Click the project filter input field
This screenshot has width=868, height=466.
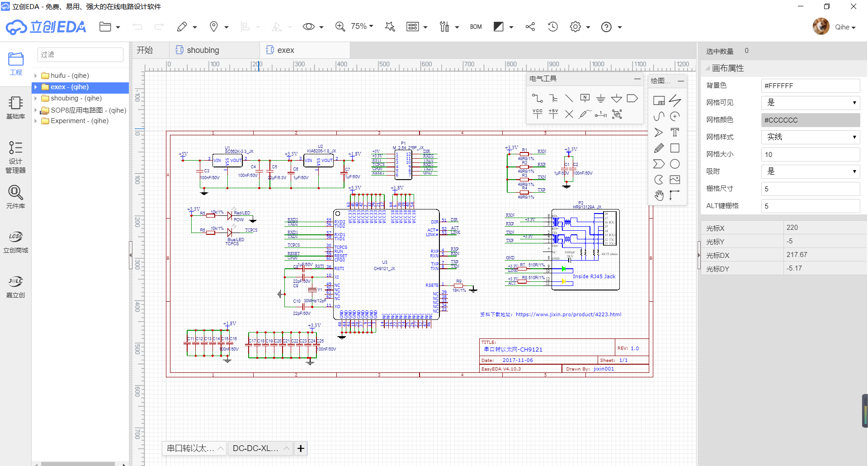coord(80,54)
